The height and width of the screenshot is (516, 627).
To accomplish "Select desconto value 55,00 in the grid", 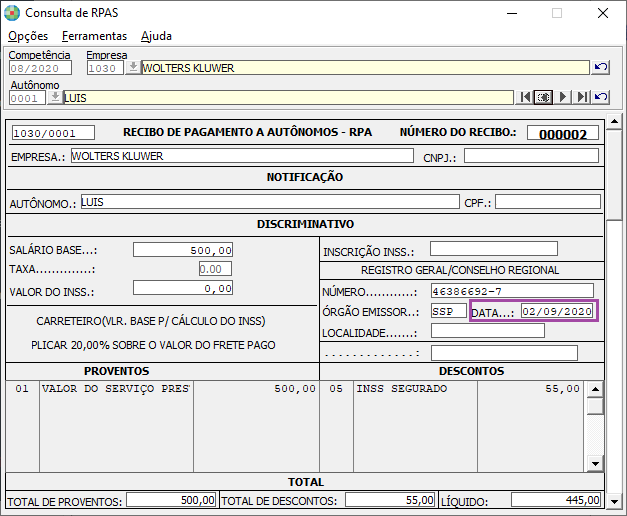I will pos(563,388).
